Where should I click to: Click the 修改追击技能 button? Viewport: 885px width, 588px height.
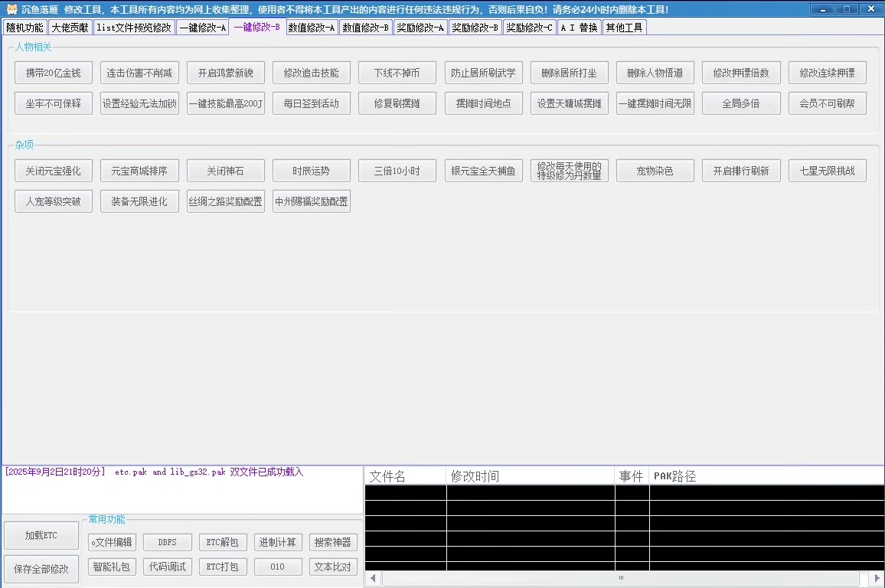pyautogui.click(x=312, y=73)
